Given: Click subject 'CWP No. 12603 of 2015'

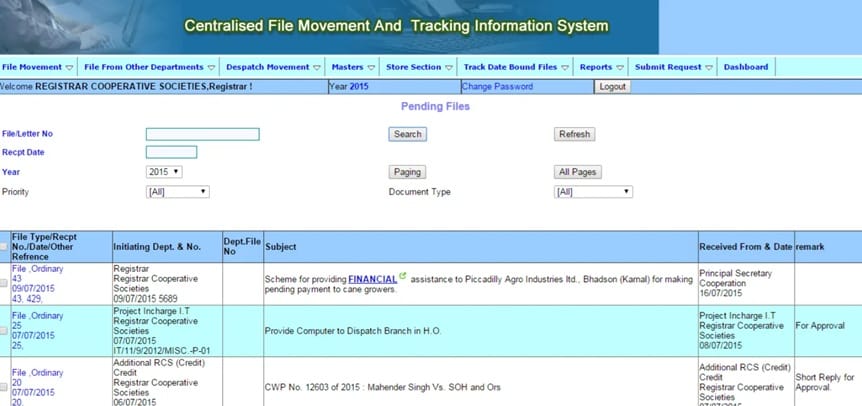Looking at the screenshot, I should tap(383, 387).
